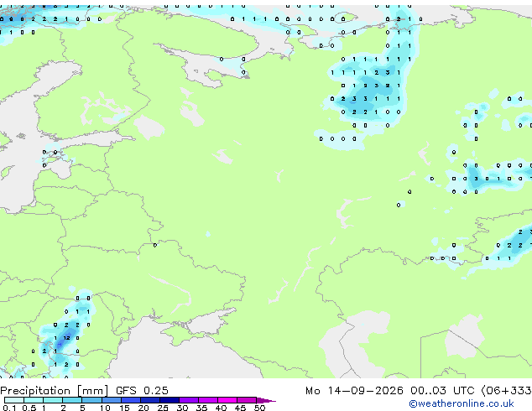
Task: Click the legend tick label '20'
Action: 143,408
